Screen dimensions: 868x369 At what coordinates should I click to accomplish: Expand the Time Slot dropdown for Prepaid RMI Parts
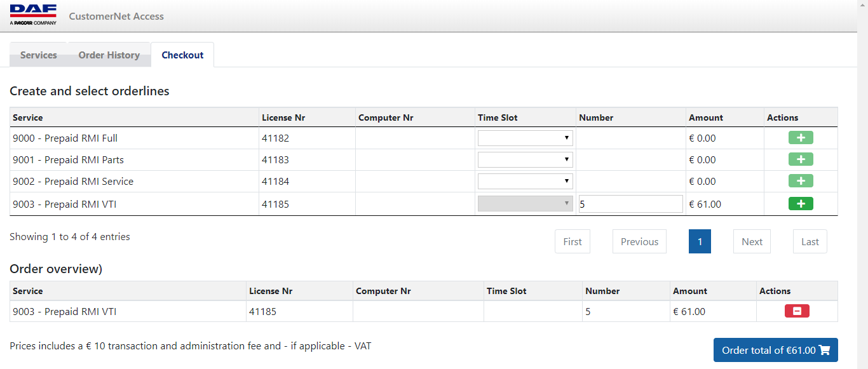(x=524, y=159)
